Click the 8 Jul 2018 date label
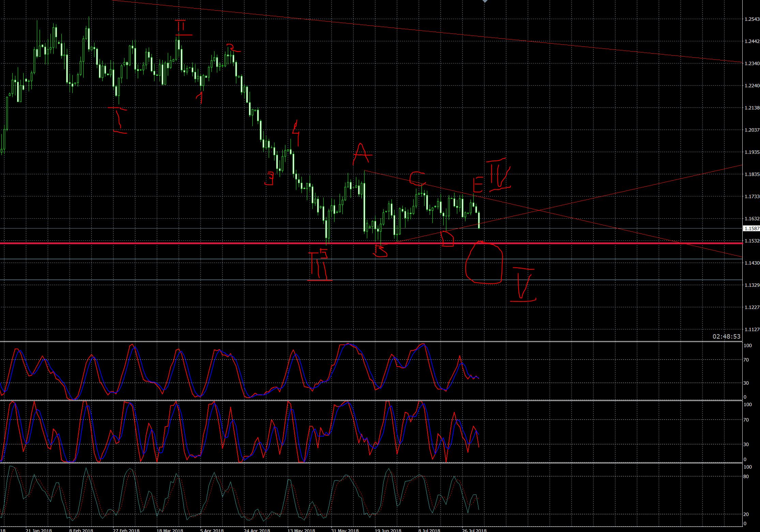 [429, 530]
